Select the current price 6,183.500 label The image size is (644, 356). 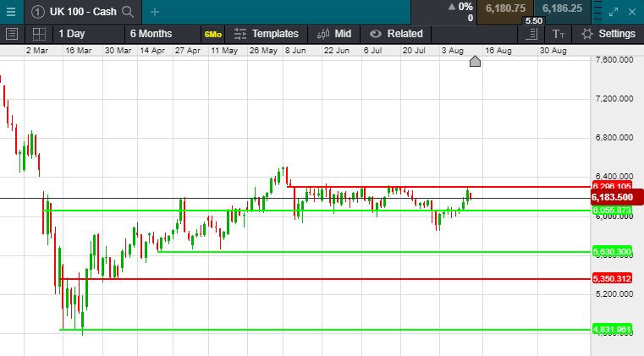click(x=616, y=198)
